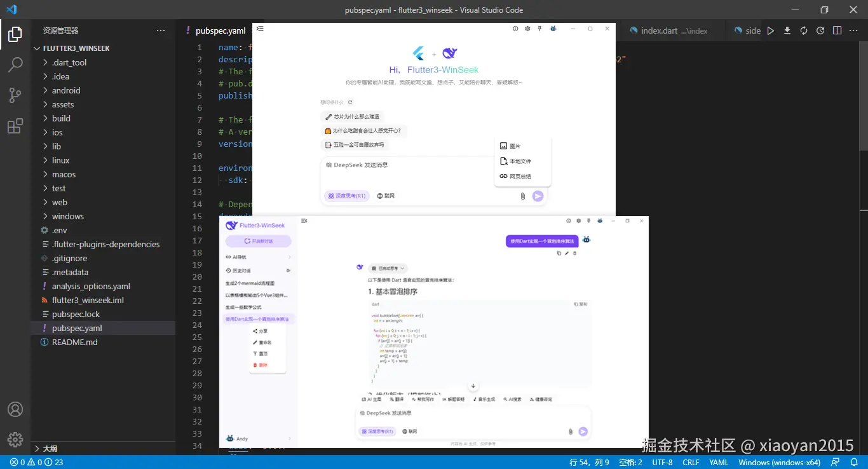Open the Extensions view in the activity bar
The height and width of the screenshot is (469, 868).
14,126
